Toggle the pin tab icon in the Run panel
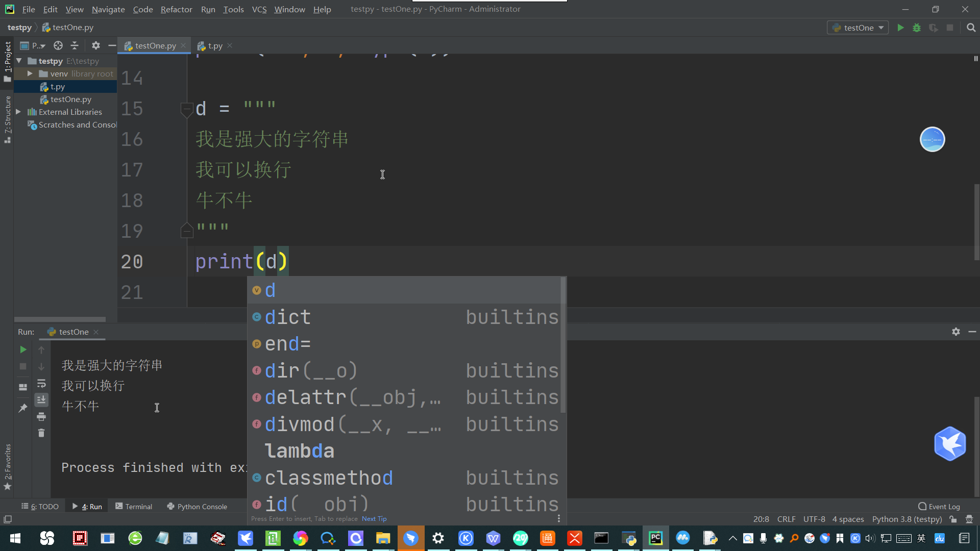Image resolution: width=980 pixels, height=551 pixels. pos(23,408)
